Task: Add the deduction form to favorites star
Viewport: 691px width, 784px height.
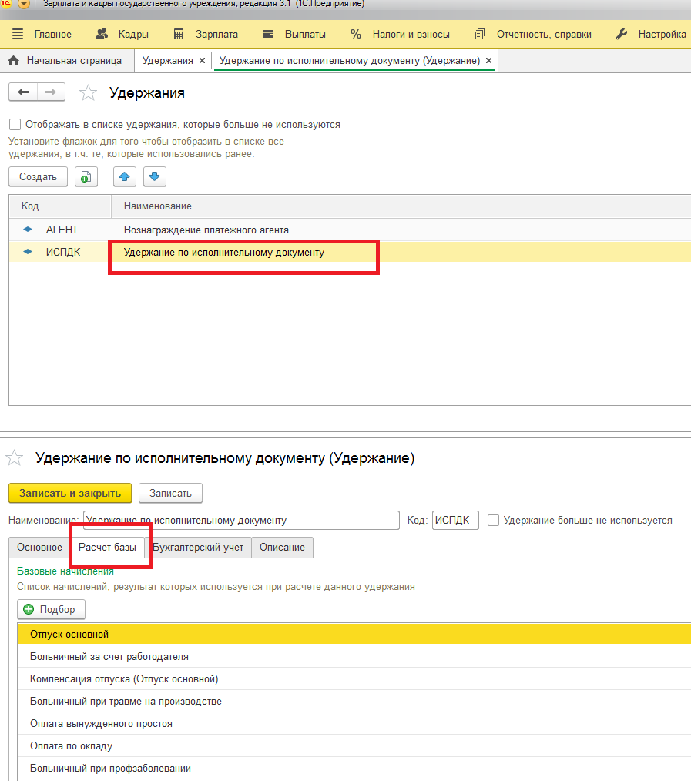Action: click(x=15, y=457)
